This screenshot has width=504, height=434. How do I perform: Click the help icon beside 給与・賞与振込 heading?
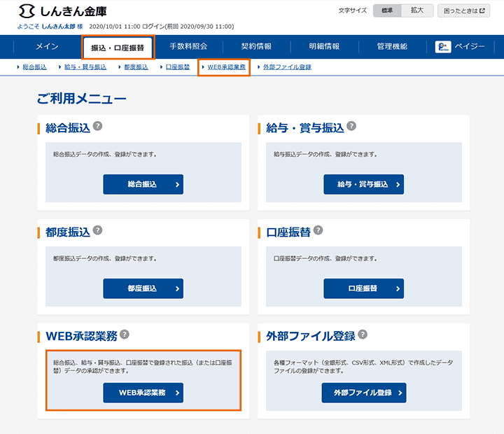[351, 126]
